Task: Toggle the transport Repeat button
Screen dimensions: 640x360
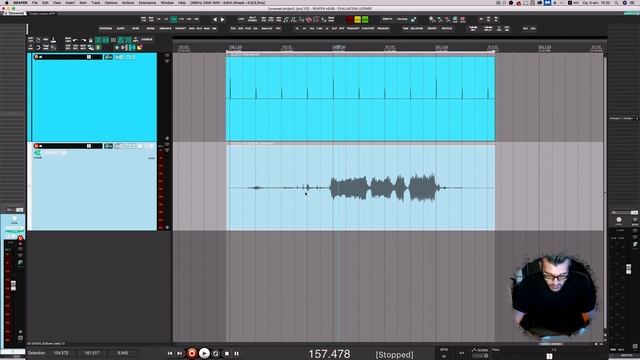Action: coord(216,353)
